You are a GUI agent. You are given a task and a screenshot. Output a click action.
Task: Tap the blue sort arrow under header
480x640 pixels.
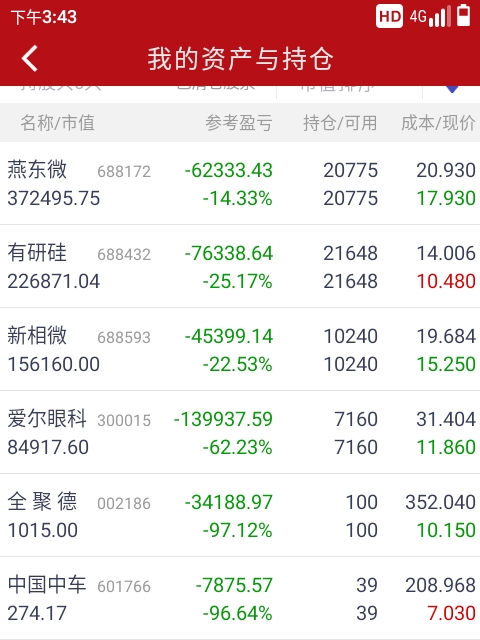[x=452, y=89]
